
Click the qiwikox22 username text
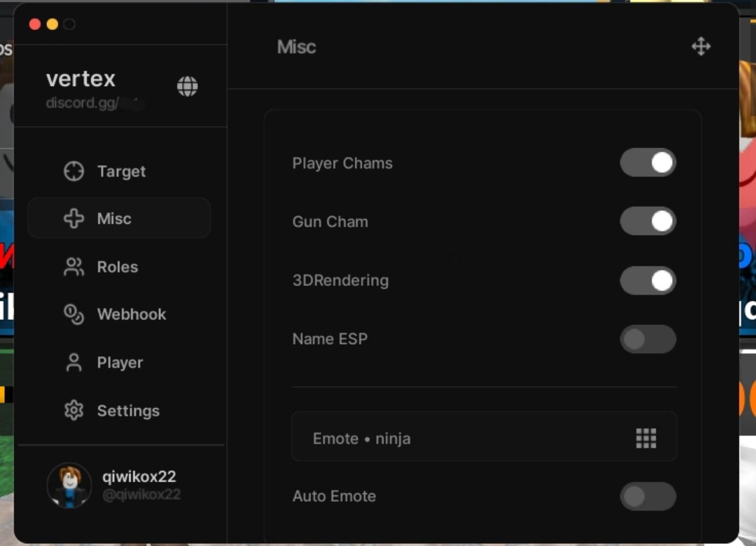coord(139,476)
